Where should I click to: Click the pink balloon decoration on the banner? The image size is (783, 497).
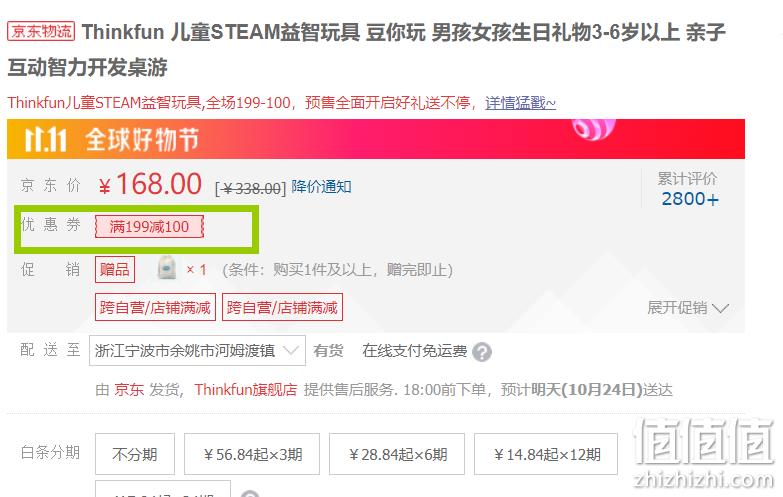pyautogui.click(x=594, y=129)
